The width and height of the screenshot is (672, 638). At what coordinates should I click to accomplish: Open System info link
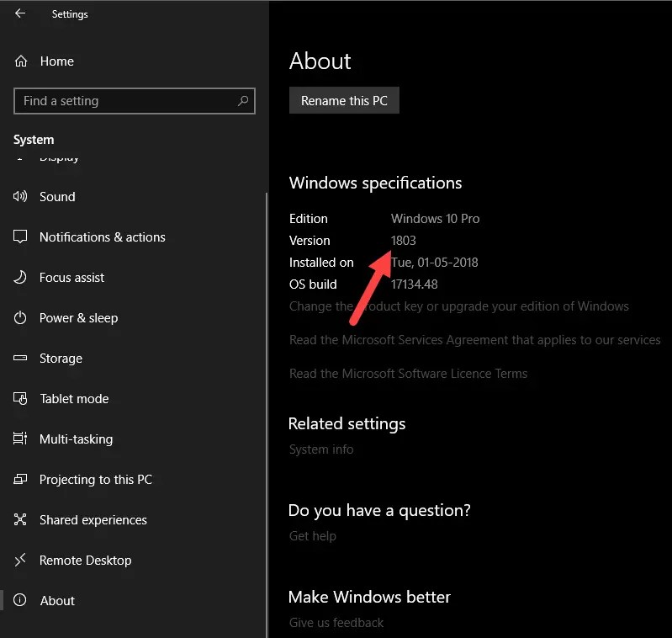tap(321, 449)
